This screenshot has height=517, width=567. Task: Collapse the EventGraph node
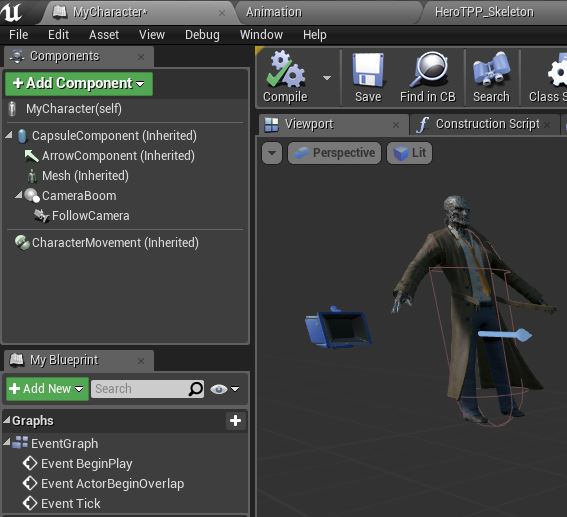[x=7, y=442]
